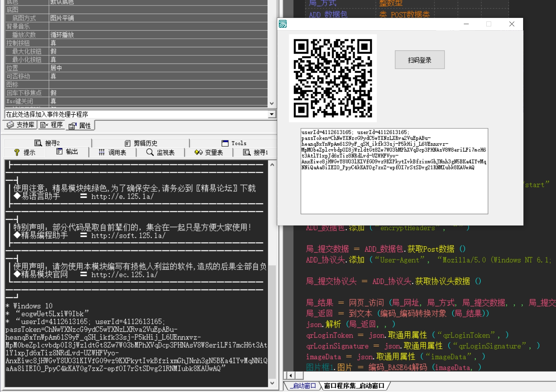
Task: Switch to the 属性 tab
Action: coord(80,125)
